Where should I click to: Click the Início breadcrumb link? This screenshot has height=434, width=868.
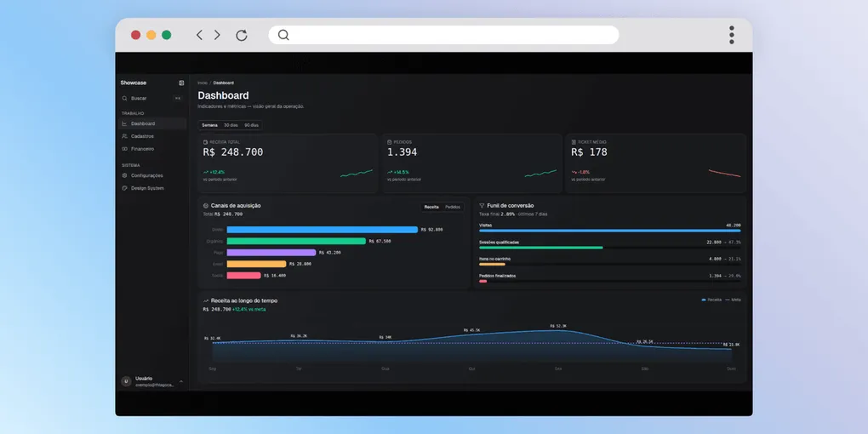pyautogui.click(x=202, y=83)
